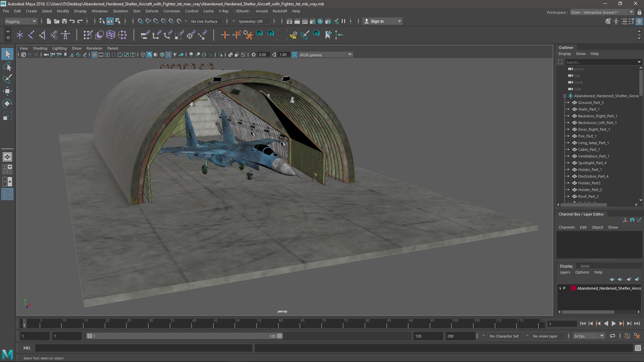Toggle the viewport grid icon
The height and width of the screenshot is (362, 644).
click(95, 55)
